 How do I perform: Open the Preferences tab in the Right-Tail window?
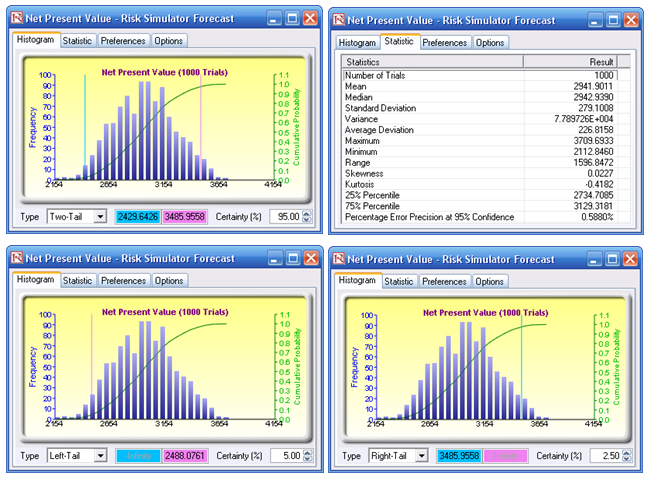tap(444, 281)
